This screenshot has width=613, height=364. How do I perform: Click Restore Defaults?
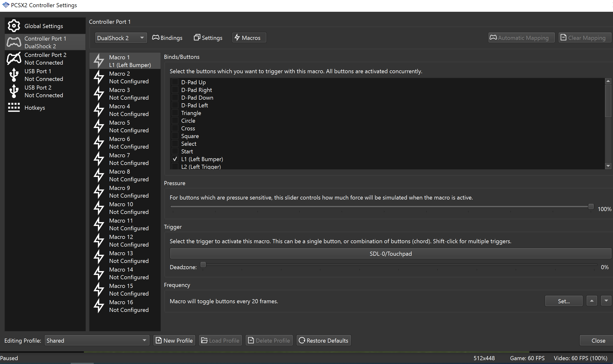coord(324,340)
